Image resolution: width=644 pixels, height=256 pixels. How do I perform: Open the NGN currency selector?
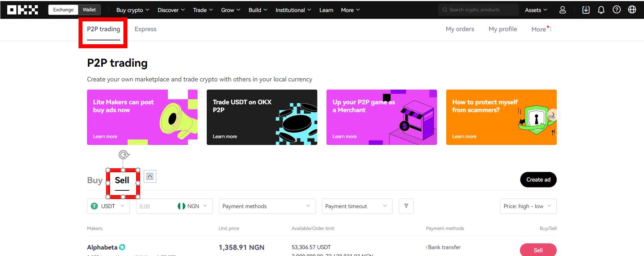pos(192,206)
